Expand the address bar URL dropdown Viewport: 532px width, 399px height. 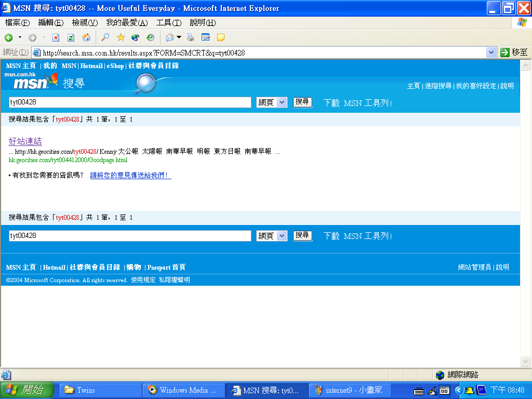point(491,52)
